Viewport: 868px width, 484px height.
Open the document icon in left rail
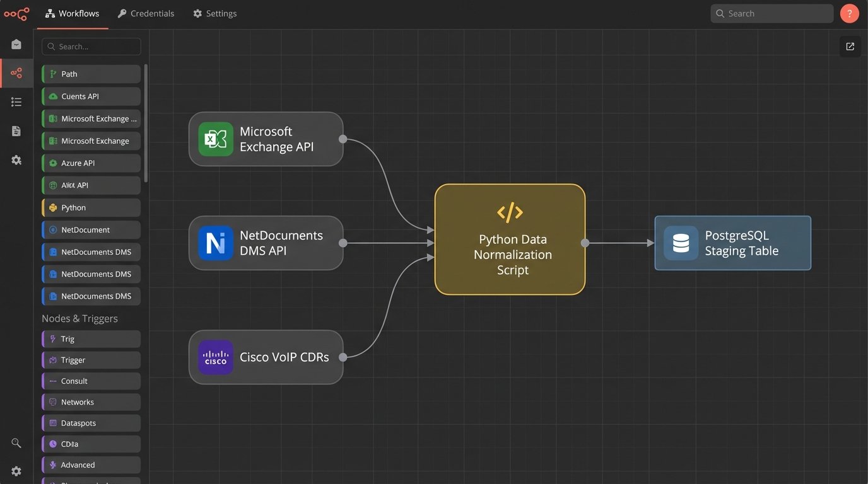tap(16, 131)
